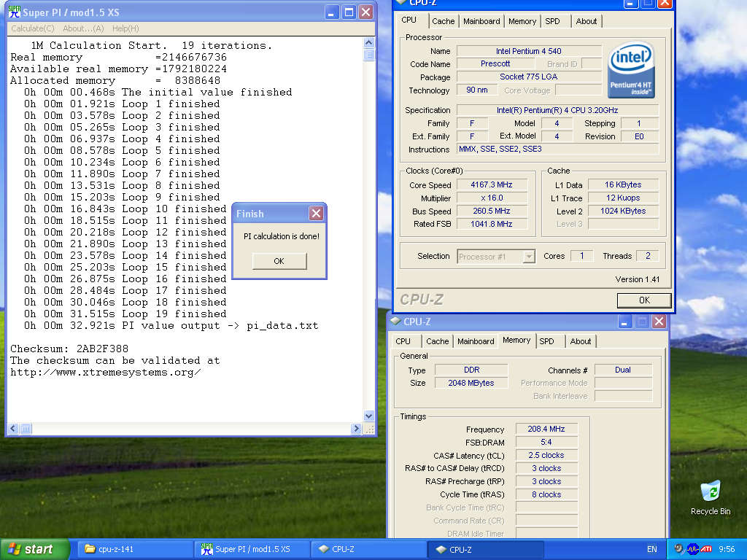Click OK in the Finish dialog
This screenshot has width=747, height=560.
tap(279, 261)
